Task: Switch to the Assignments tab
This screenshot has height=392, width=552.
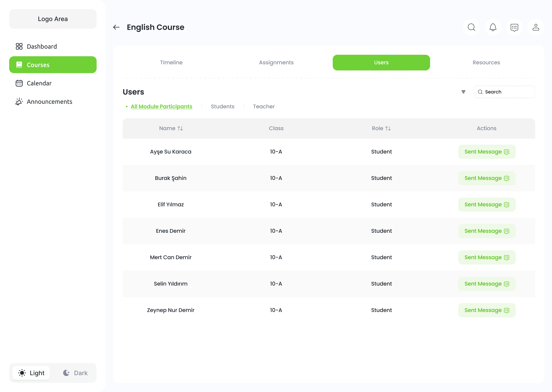Action: click(x=276, y=63)
